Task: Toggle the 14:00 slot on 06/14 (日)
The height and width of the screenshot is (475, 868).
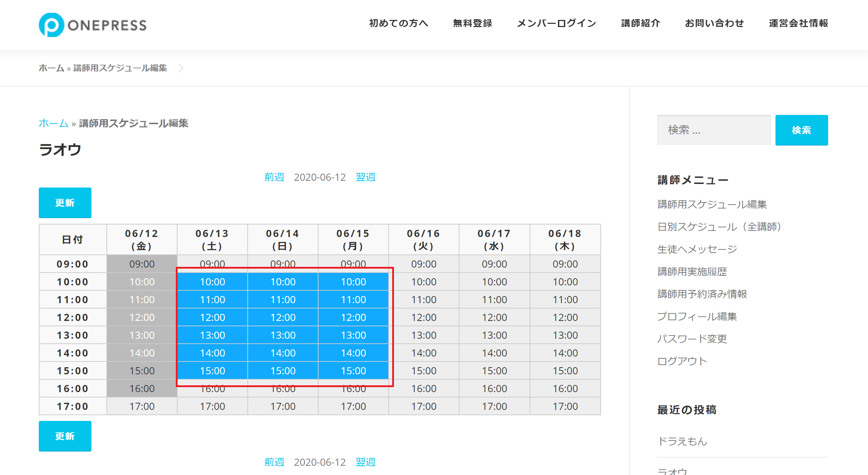Action: coord(283,353)
